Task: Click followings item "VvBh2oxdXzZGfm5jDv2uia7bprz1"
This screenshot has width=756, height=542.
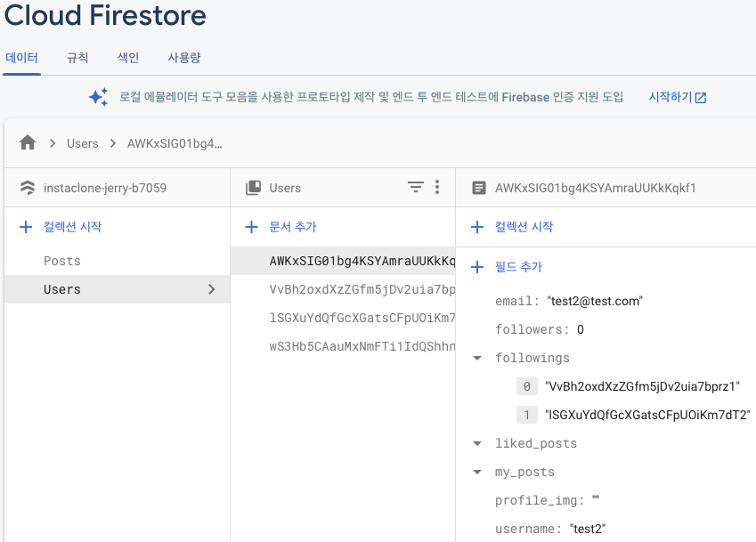Action: [642, 386]
